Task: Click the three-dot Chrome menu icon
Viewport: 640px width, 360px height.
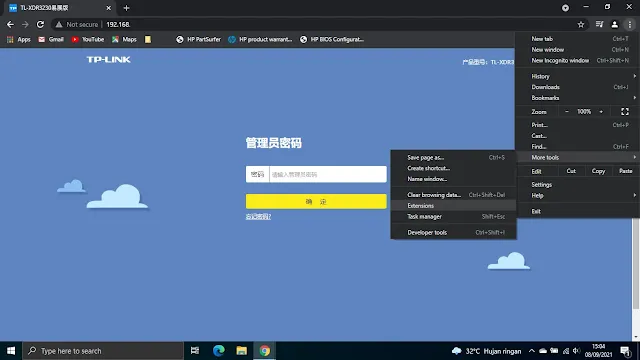Action: coord(630,24)
